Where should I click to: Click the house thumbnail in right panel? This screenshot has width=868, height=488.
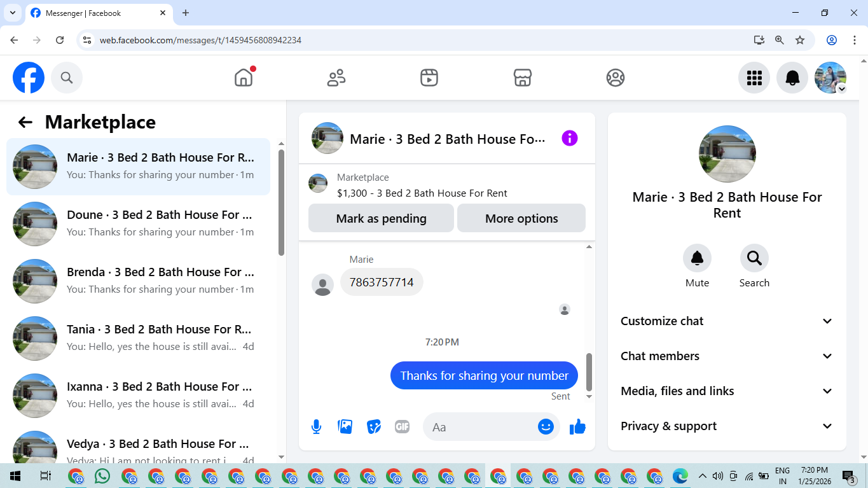(727, 154)
